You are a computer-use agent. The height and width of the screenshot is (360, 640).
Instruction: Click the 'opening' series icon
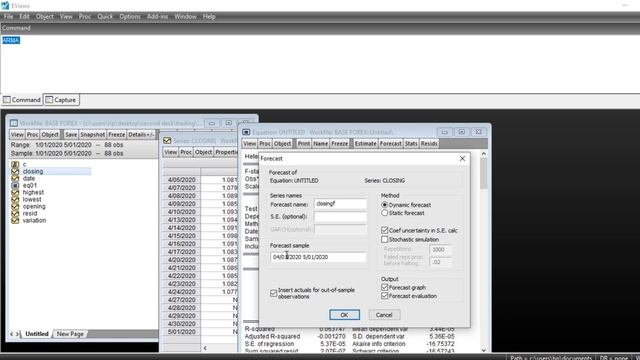tap(15, 207)
